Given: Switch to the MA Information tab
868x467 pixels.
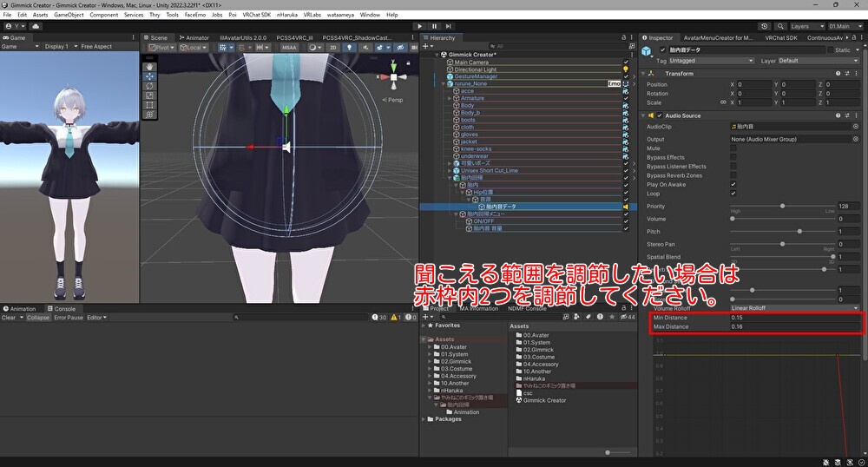Looking at the screenshot, I should 479,308.
